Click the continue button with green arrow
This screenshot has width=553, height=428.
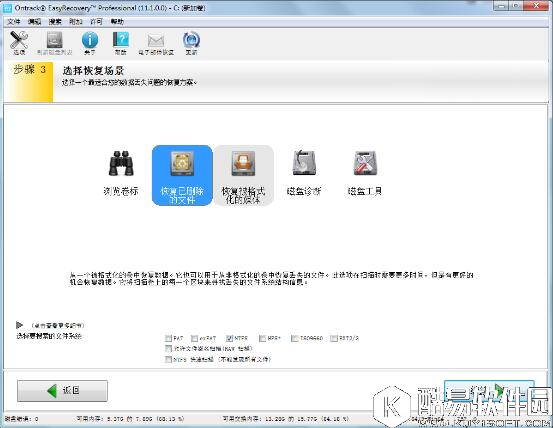(489, 391)
